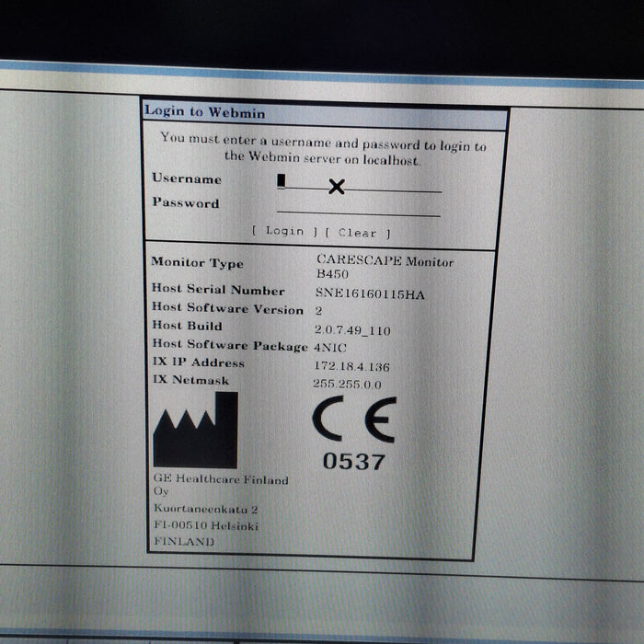Click the 'Host Build' label
Screen dimensions: 644x644
[188, 326]
